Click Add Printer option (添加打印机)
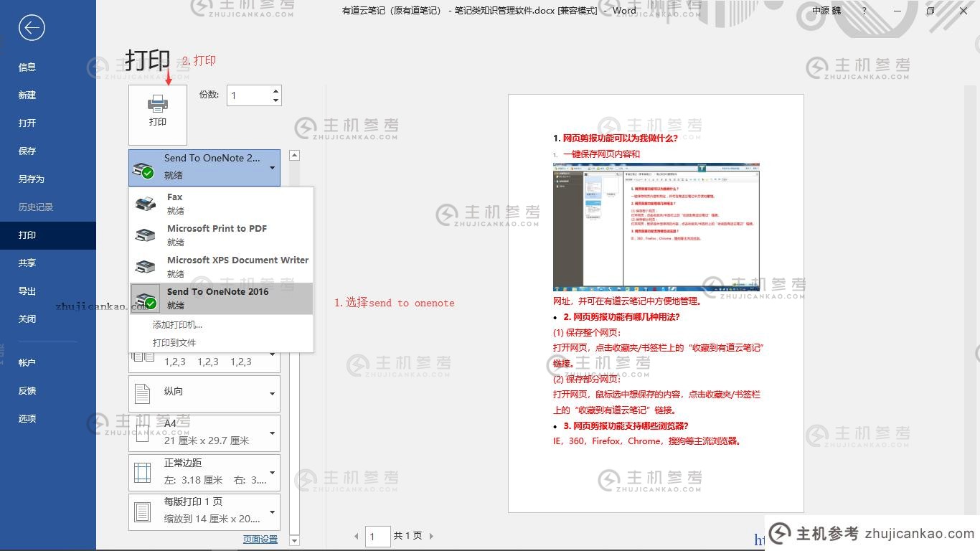This screenshot has height=551, width=980. [x=177, y=325]
